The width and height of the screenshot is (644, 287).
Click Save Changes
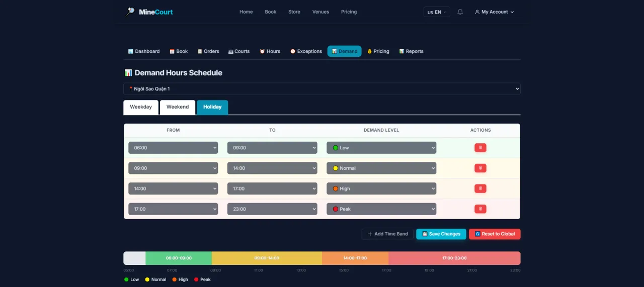441,234
